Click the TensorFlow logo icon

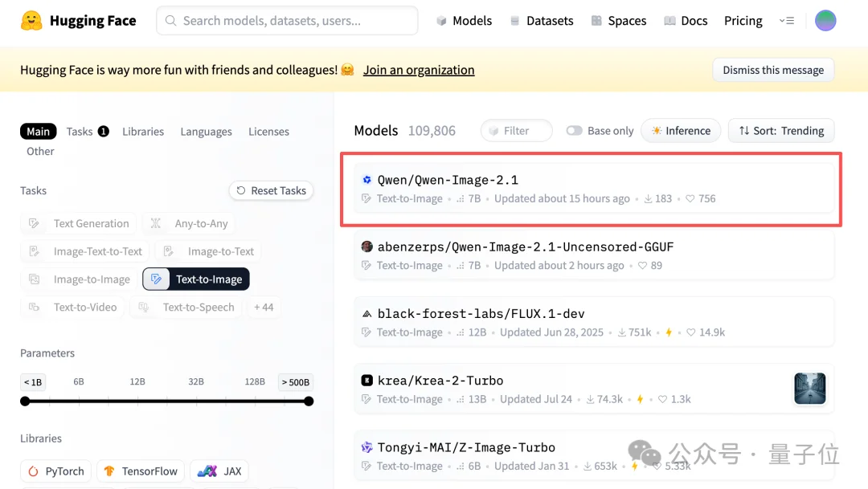(109, 471)
